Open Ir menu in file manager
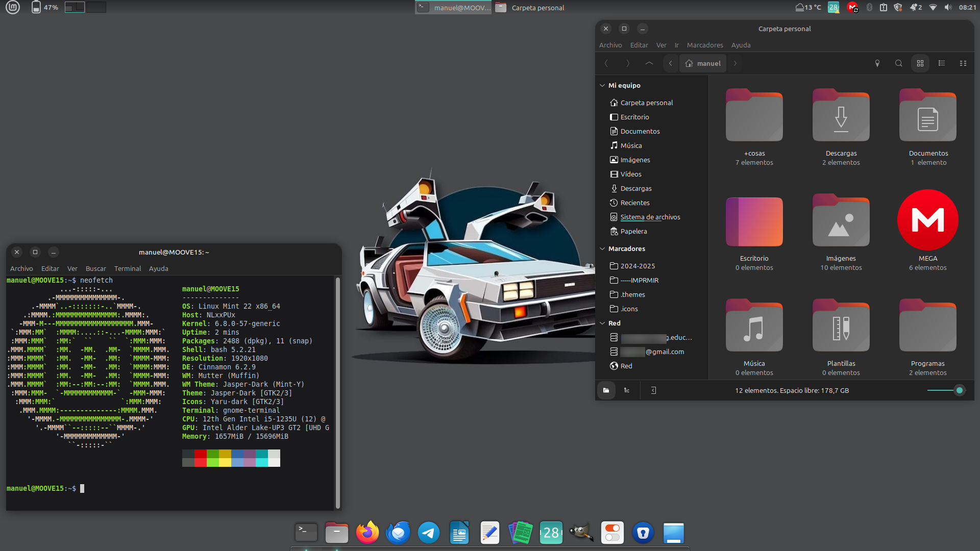The height and width of the screenshot is (551, 980). pyautogui.click(x=677, y=45)
